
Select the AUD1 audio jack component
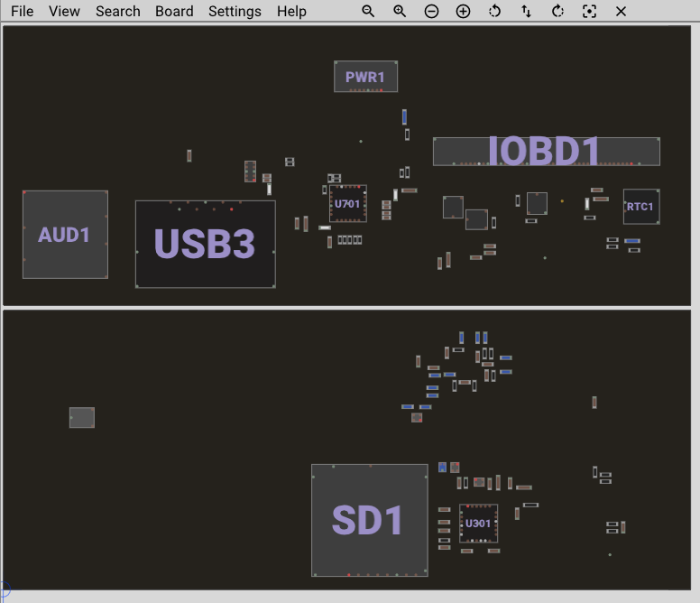(x=65, y=235)
